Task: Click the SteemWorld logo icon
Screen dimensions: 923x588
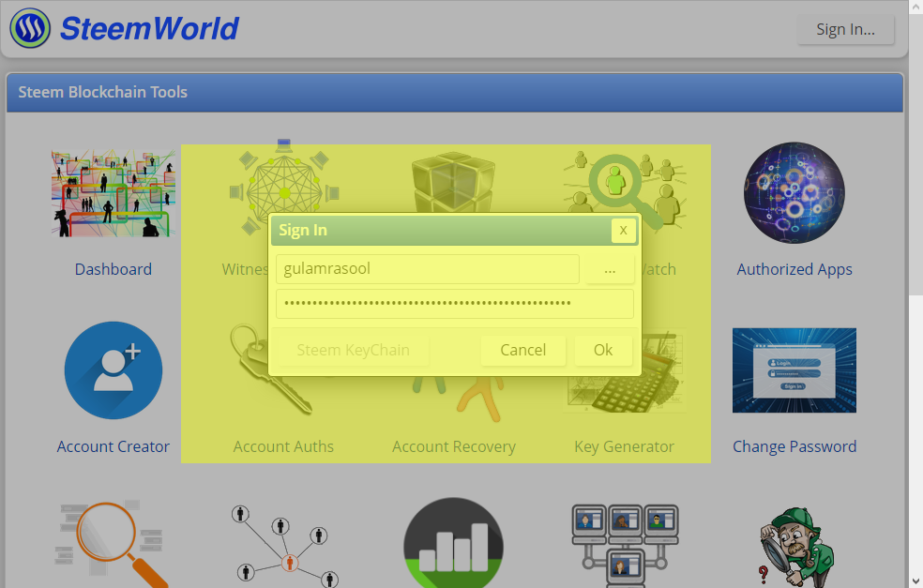Action: tap(30, 28)
